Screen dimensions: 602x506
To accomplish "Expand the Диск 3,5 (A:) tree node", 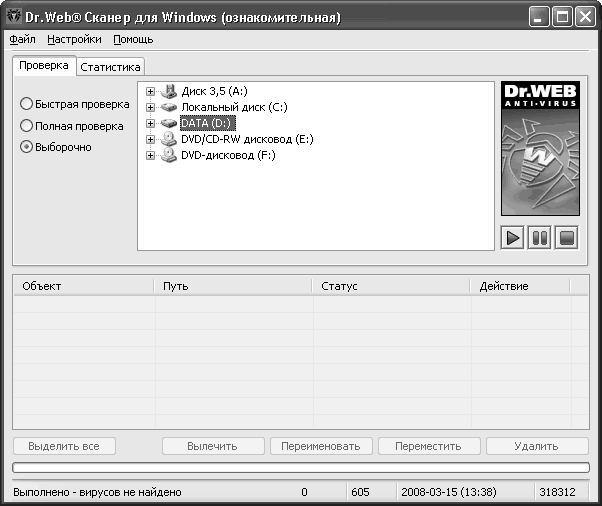I will click(x=151, y=91).
